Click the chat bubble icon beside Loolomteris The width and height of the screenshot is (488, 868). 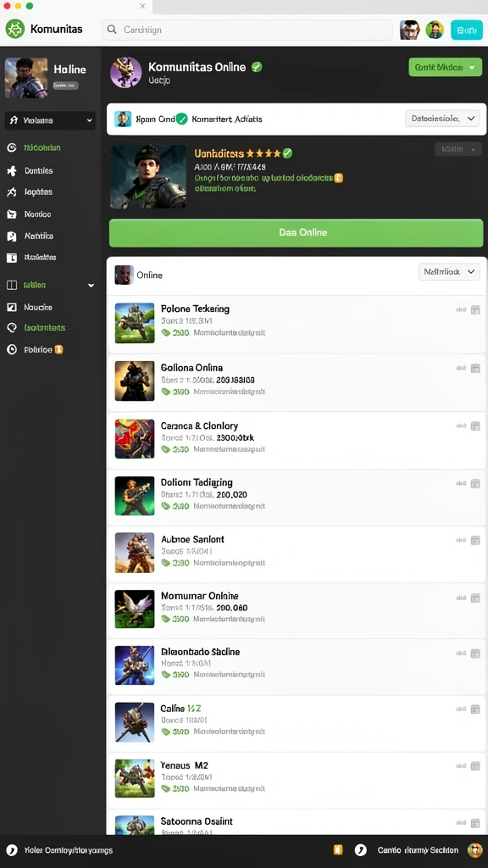12,328
